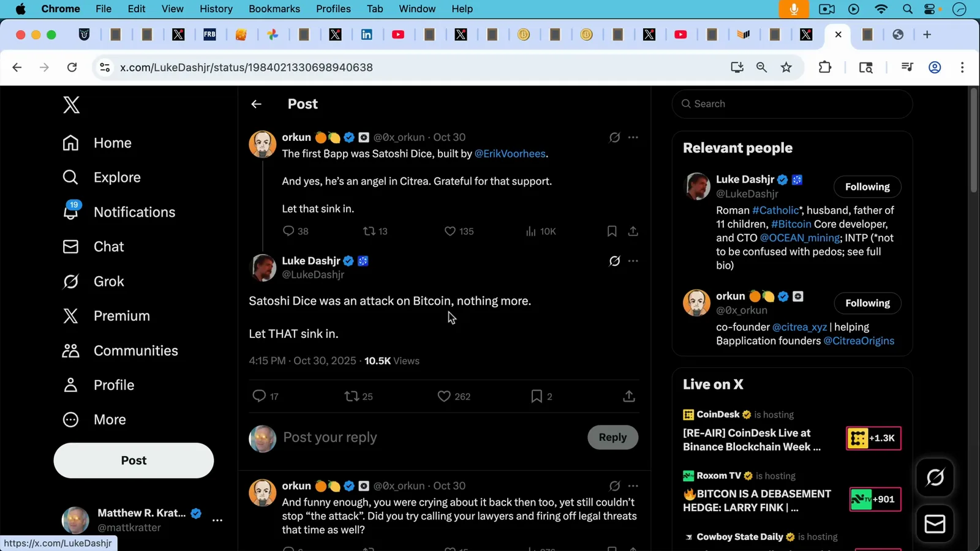
Task: Expand account menu for Matthew R. Krat
Action: 217,520
